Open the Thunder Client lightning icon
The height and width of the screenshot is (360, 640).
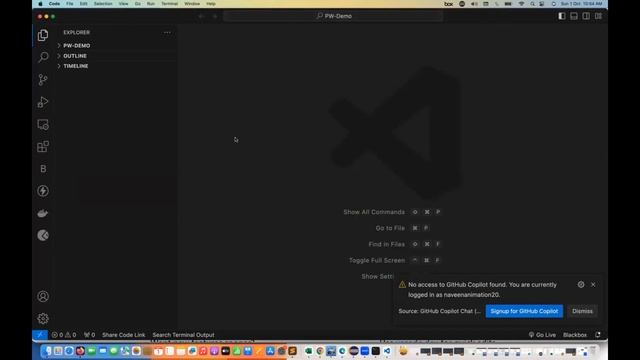[x=43, y=191]
